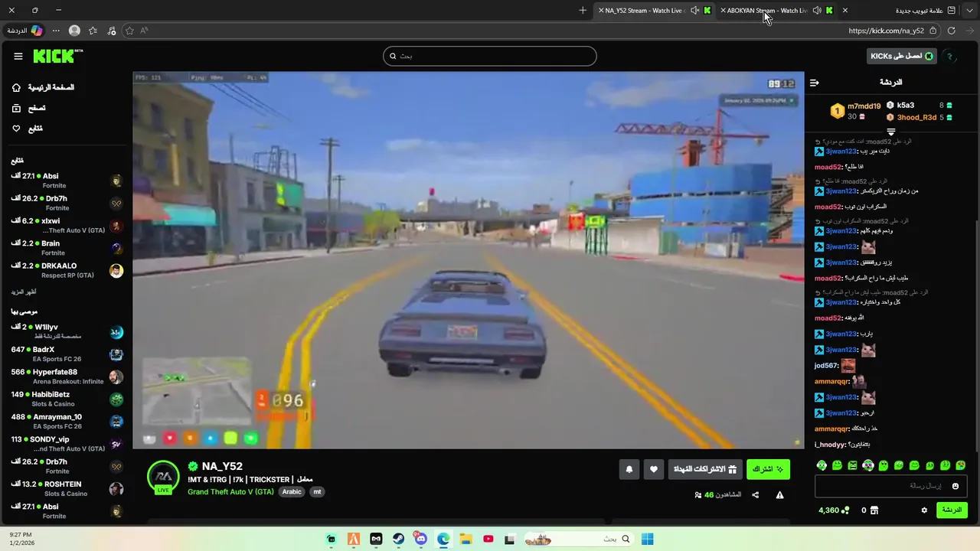
Task: Open a new browser tab
Action: coord(583,11)
